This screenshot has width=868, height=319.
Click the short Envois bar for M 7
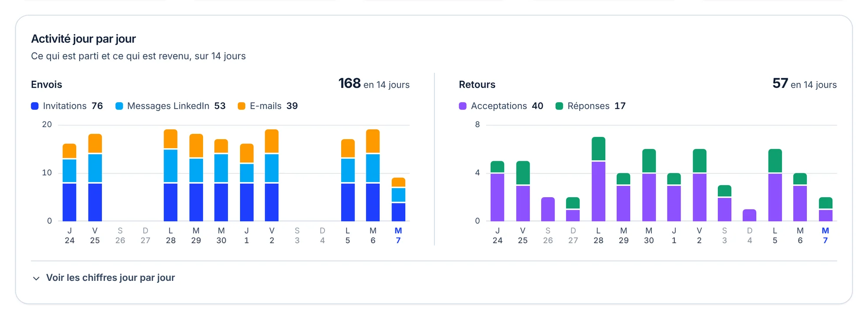398,199
